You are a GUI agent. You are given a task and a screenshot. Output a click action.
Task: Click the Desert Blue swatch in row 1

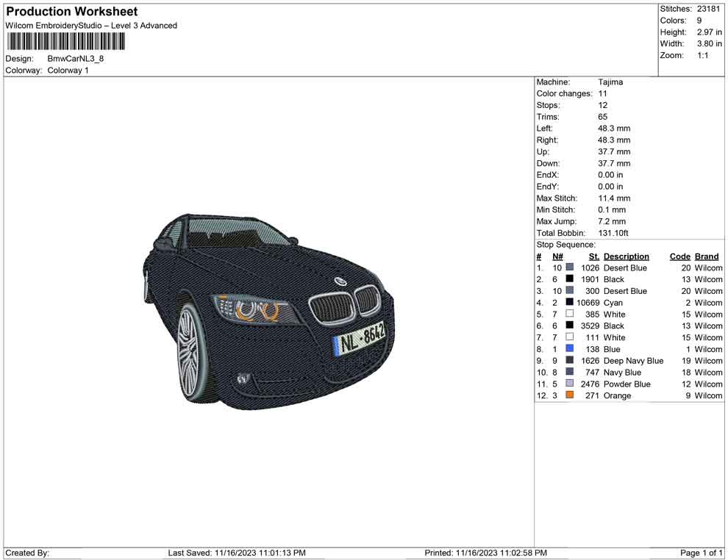click(x=569, y=268)
